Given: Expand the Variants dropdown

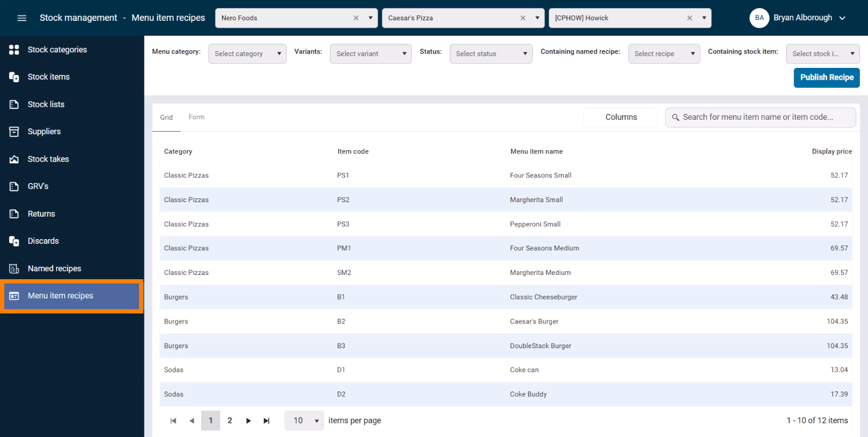Looking at the screenshot, I should pos(371,54).
